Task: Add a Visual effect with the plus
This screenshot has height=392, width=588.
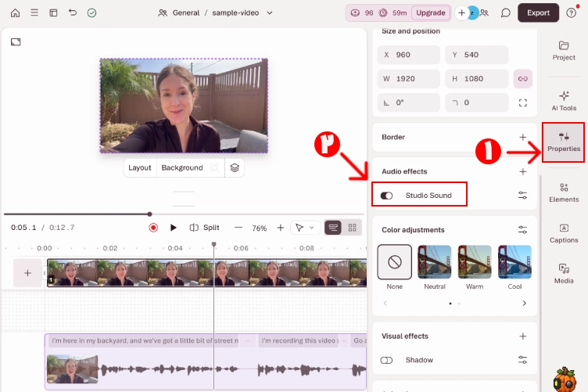Action: point(523,336)
